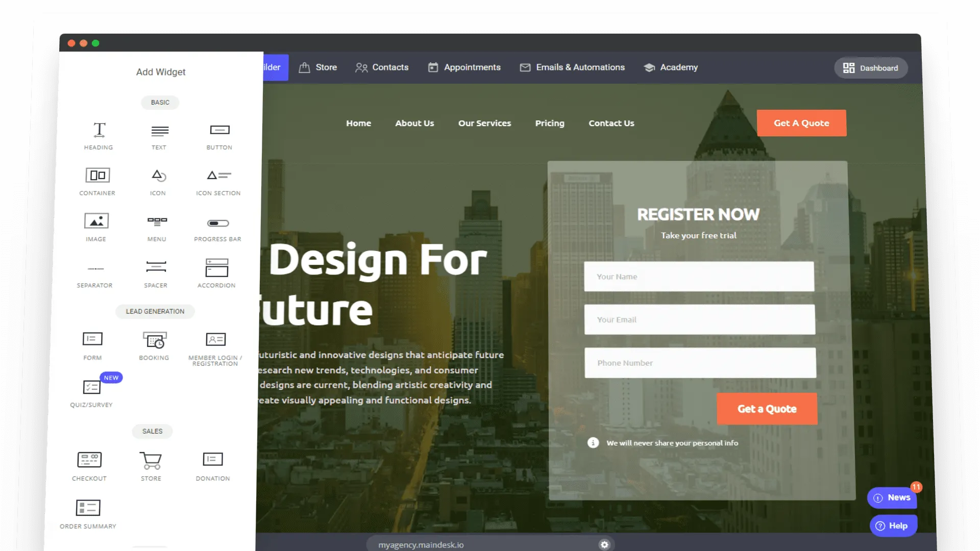Select the Button widget tool
The image size is (980, 551).
[x=219, y=135]
